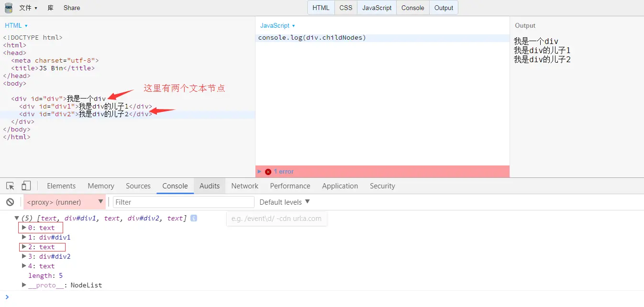644x307 pixels.
Task: Click the meta charset line in HTML
Action: click(x=55, y=60)
